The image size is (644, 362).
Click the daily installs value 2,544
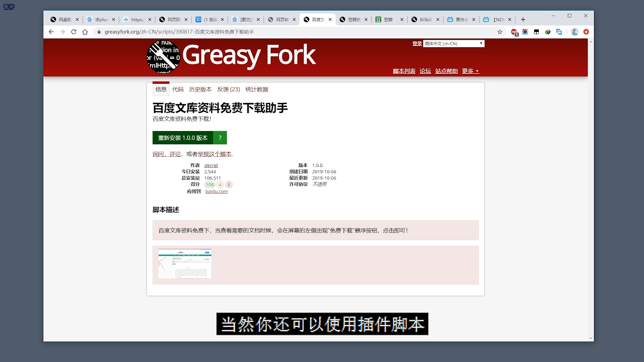[210, 172]
